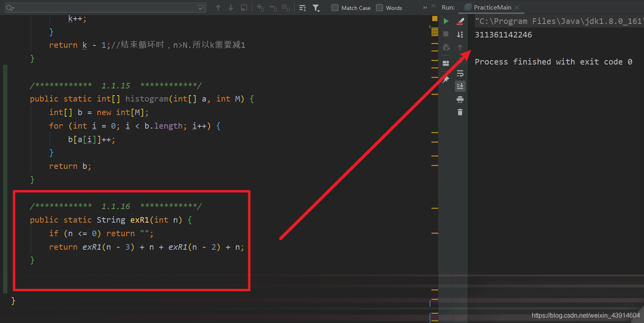Screen dimensions: 644x323
Task: Click the 'return k - 1;' comment line
Action: pyautogui.click(x=147, y=45)
